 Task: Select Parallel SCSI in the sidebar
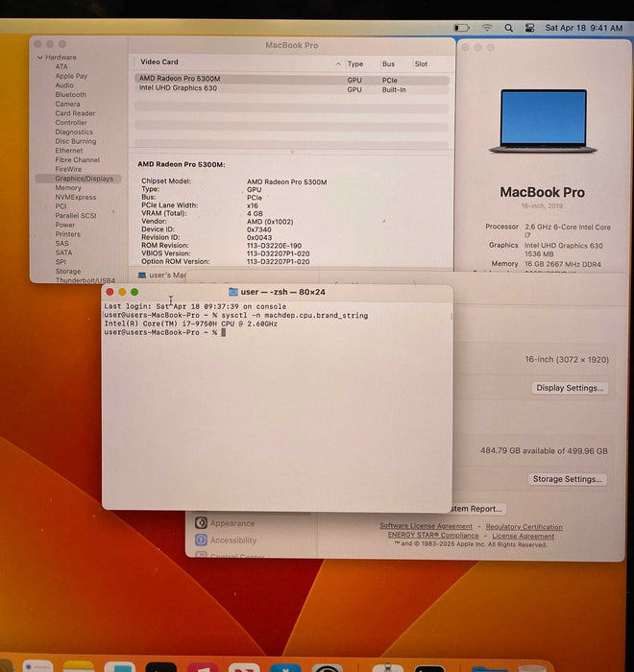click(76, 216)
